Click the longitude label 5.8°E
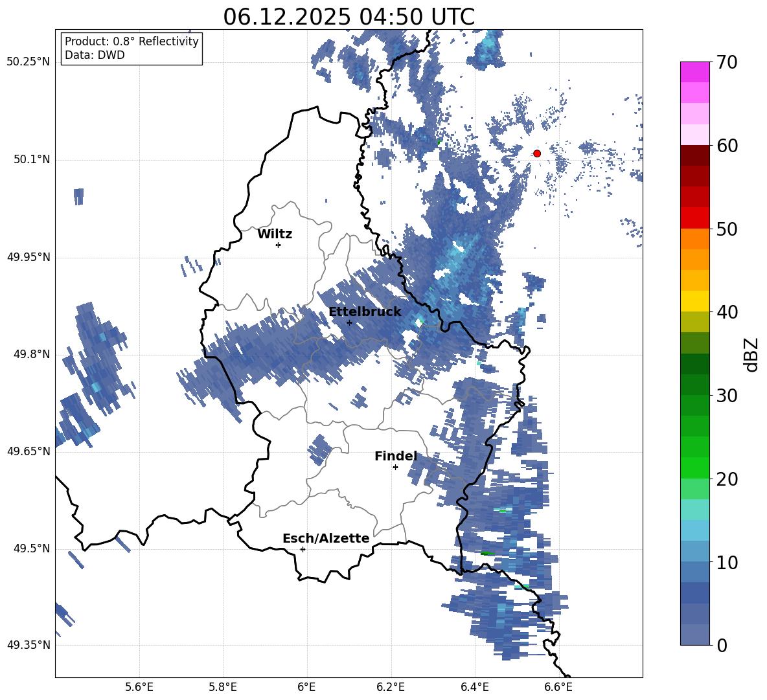Viewport: 767px width, 700px height. click(223, 687)
